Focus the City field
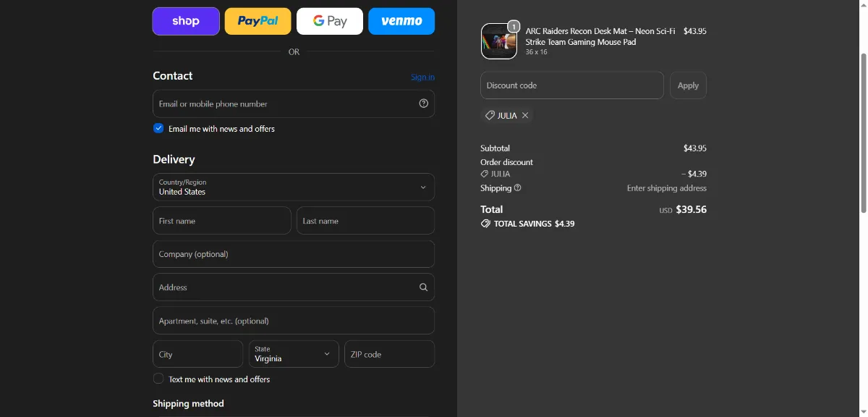Image resolution: width=868 pixels, height=417 pixels. click(198, 354)
